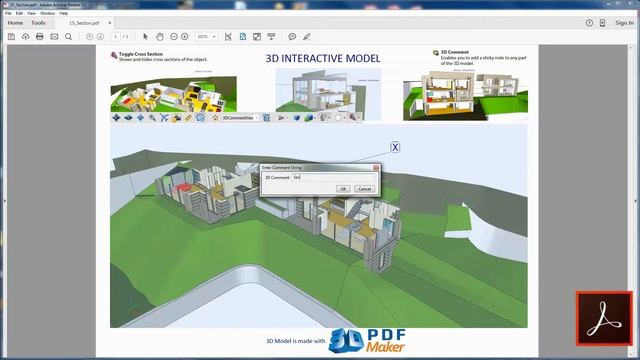Toggle cross section in 3D toolbar

point(353,118)
